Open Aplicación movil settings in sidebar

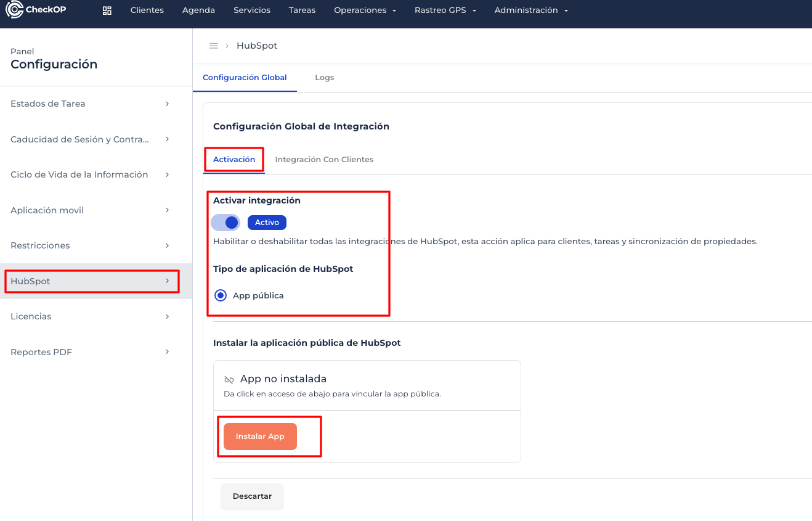(47, 210)
